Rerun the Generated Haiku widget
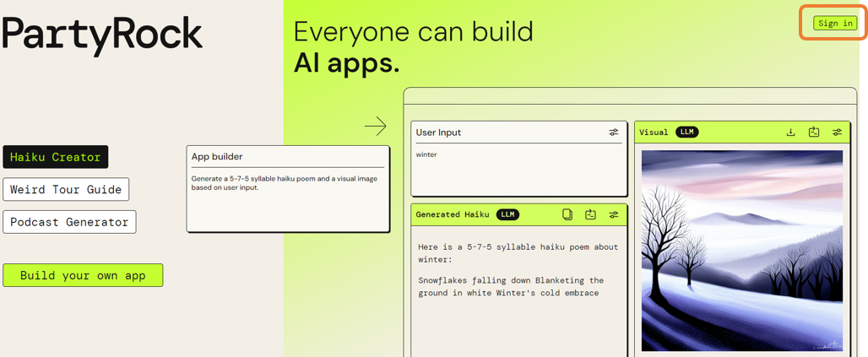This screenshot has height=357, width=868. (591, 214)
